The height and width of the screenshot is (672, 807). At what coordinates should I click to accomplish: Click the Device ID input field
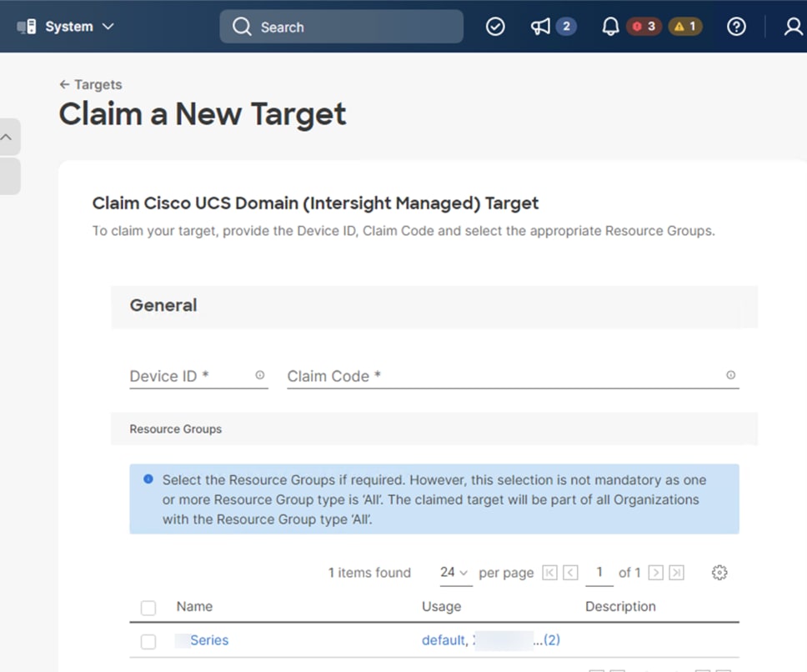tap(198, 376)
